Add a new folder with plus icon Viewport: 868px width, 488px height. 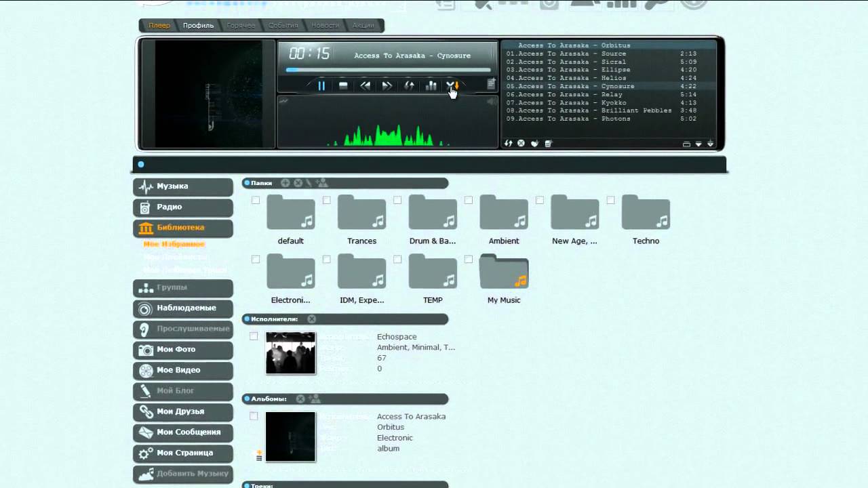click(x=285, y=183)
